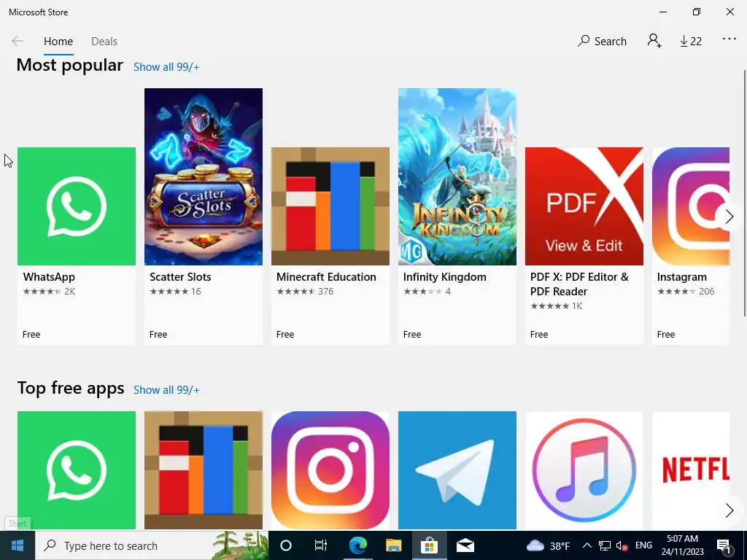747x560 pixels.
Task: Select the Free price under Infinity Kingdom
Action: (412, 334)
